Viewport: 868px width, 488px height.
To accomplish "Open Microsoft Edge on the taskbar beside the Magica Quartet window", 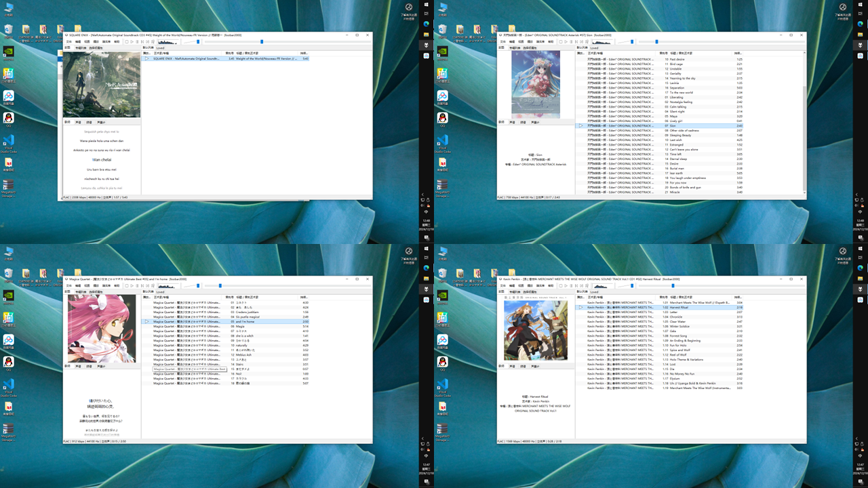I will [427, 268].
